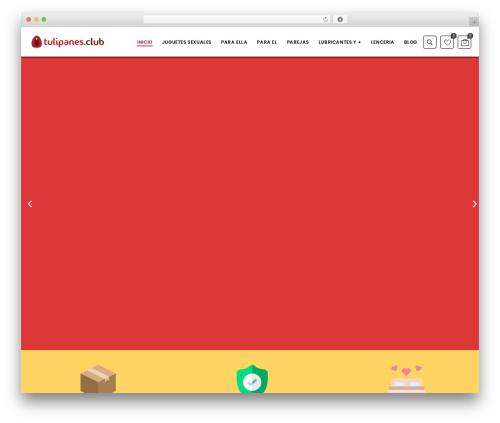Open the Parejas menu item
Viewport: 500px width, 423px height.
tap(298, 42)
